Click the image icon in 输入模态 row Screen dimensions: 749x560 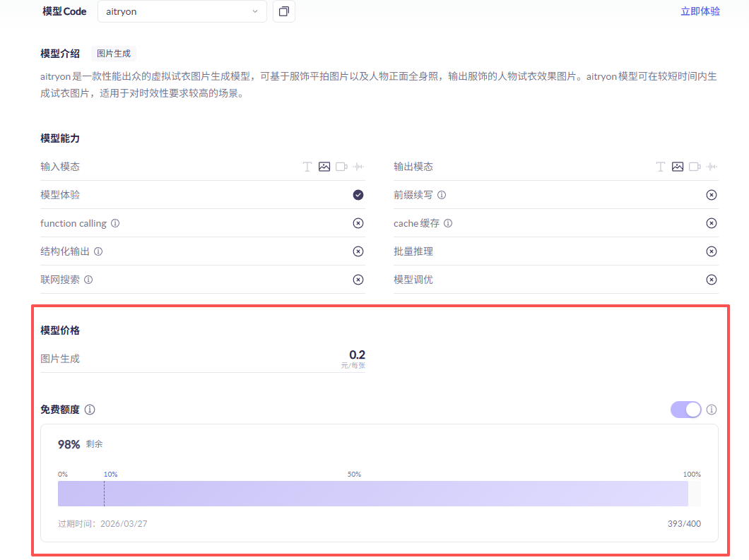324,167
